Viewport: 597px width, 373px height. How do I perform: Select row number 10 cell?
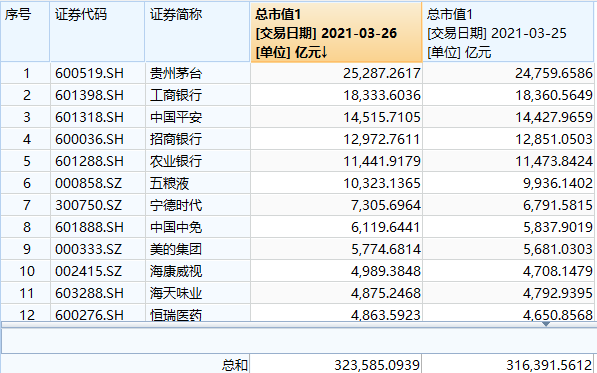point(26,272)
